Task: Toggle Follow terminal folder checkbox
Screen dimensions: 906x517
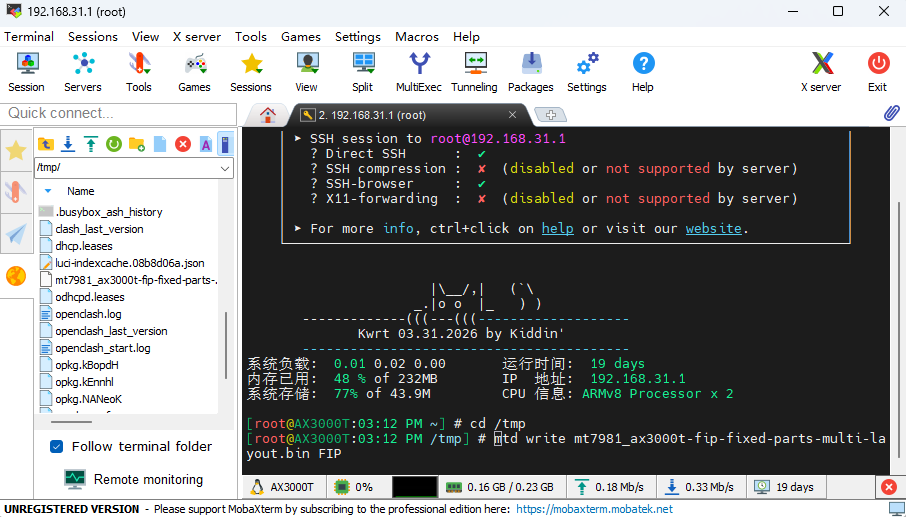Action: pyautogui.click(x=57, y=447)
